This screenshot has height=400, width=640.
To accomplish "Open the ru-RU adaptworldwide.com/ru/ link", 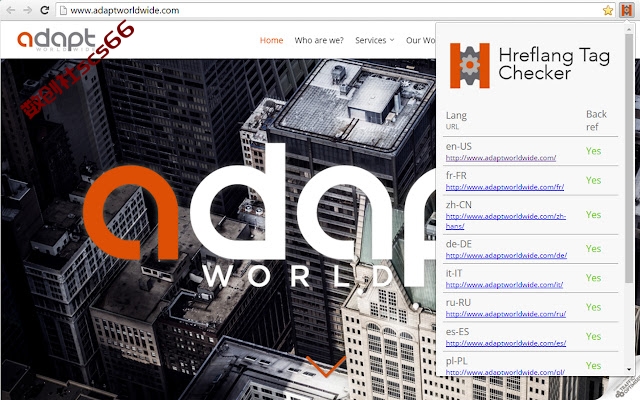I will [x=506, y=314].
